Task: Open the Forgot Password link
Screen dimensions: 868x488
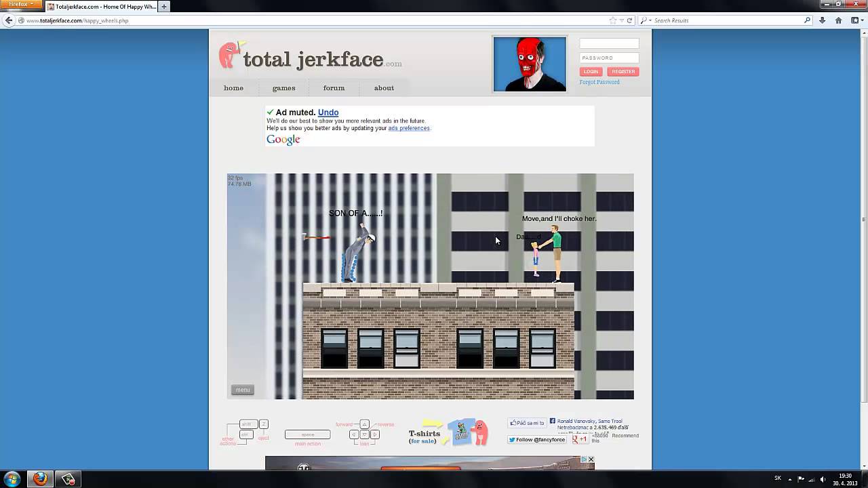Action: 599,82
